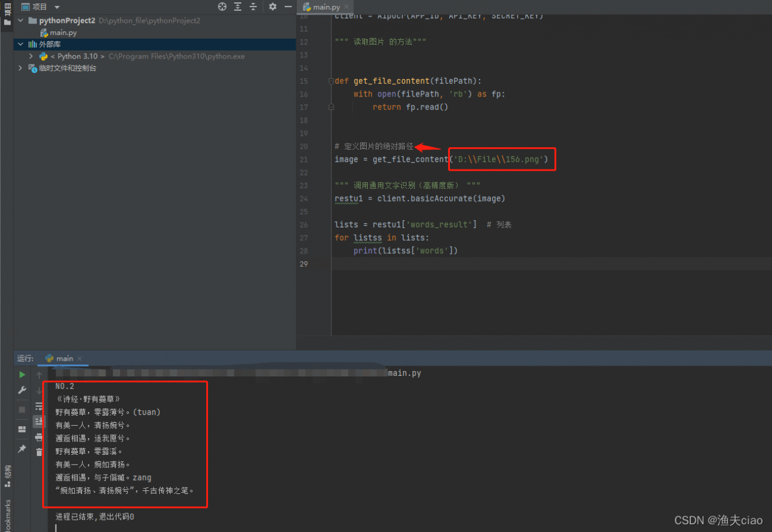The width and height of the screenshot is (772, 532).
Task: Click the library bars icon of 外部库
Action: [33, 44]
